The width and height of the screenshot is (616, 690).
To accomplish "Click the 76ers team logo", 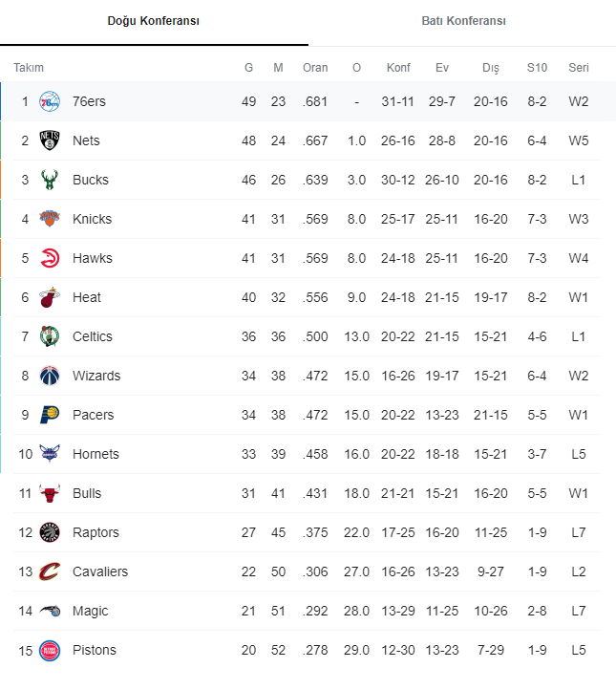I will click(50, 101).
